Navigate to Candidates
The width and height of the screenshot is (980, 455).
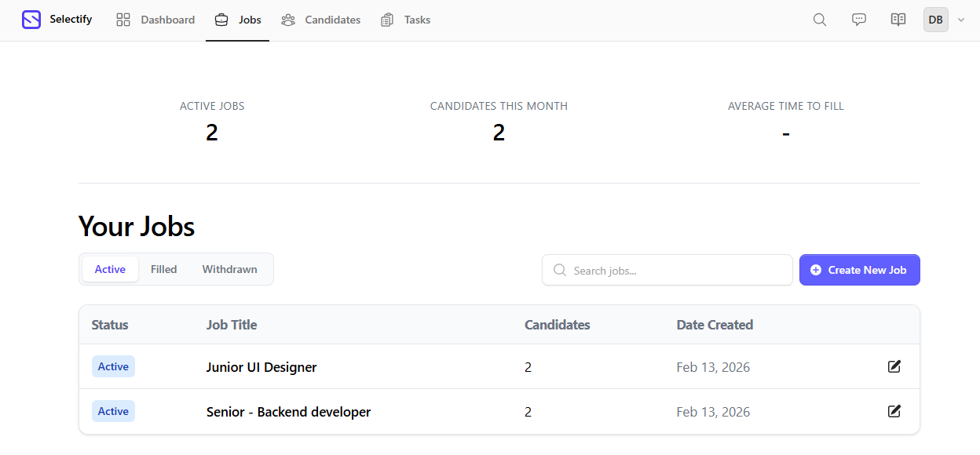321,20
